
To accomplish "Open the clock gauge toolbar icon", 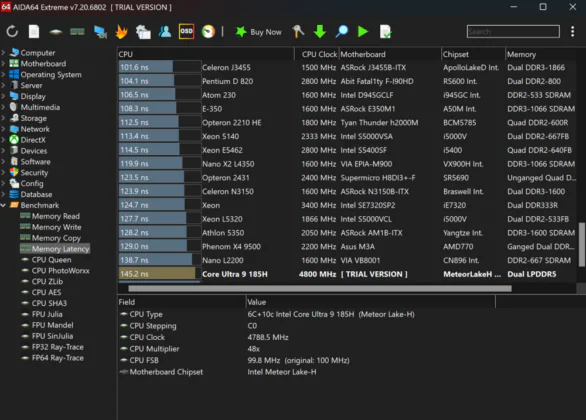I will (209, 32).
